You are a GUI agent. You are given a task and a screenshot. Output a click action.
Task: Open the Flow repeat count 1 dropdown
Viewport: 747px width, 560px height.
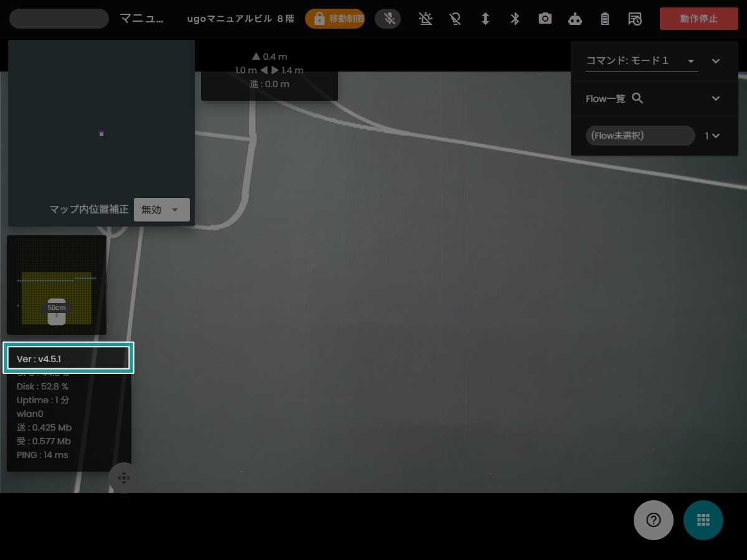click(x=712, y=136)
